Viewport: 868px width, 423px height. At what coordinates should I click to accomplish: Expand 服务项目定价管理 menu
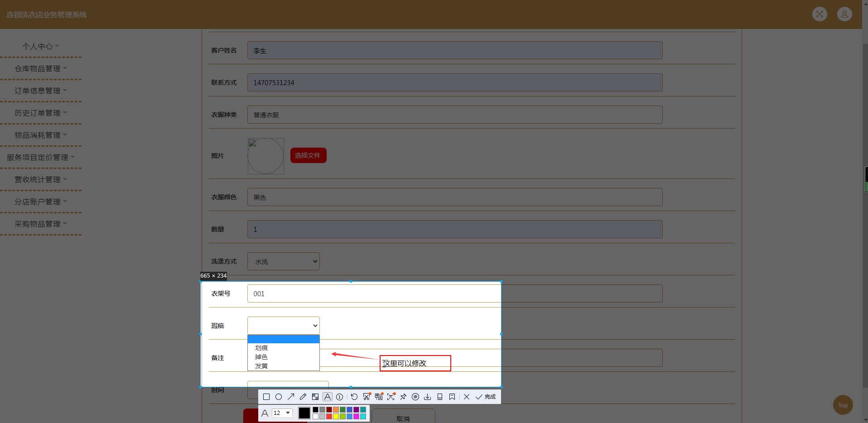coord(41,157)
